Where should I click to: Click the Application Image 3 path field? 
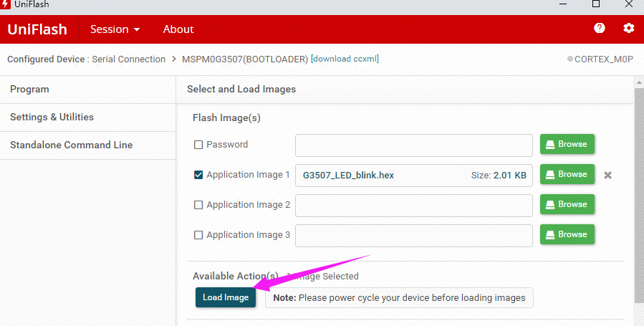tap(414, 235)
